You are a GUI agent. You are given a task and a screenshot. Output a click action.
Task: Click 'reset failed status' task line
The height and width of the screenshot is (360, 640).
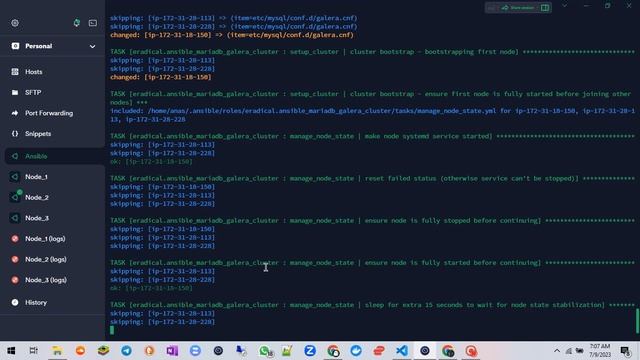click(372, 178)
